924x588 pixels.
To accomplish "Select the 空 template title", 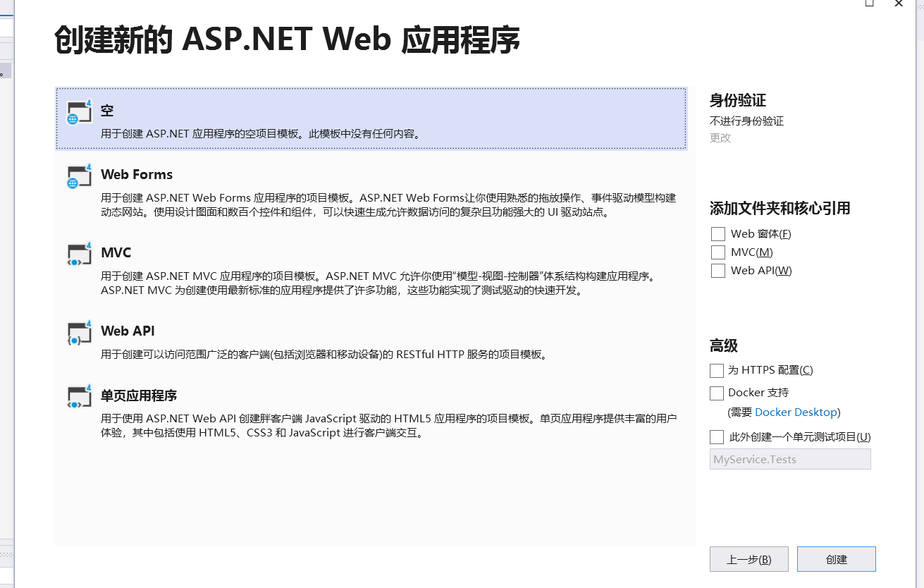I will pos(107,111).
